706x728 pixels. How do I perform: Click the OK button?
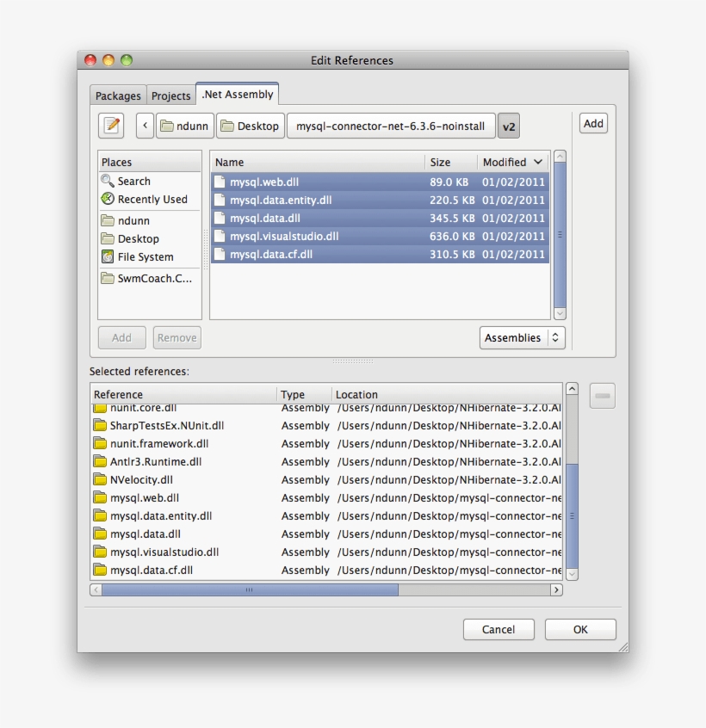point(580,630)
